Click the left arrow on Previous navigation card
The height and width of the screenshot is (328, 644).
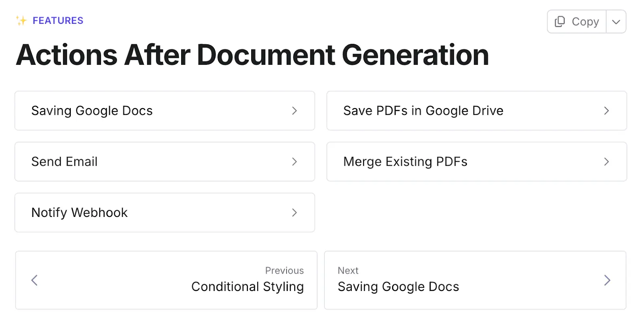pyautogui.click(x=34, y=280)
